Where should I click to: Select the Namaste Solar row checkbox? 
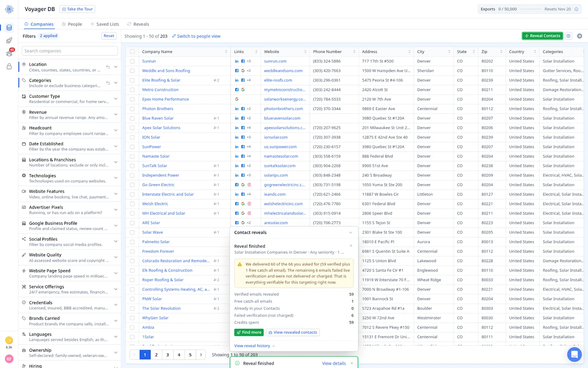coord(132,156)
